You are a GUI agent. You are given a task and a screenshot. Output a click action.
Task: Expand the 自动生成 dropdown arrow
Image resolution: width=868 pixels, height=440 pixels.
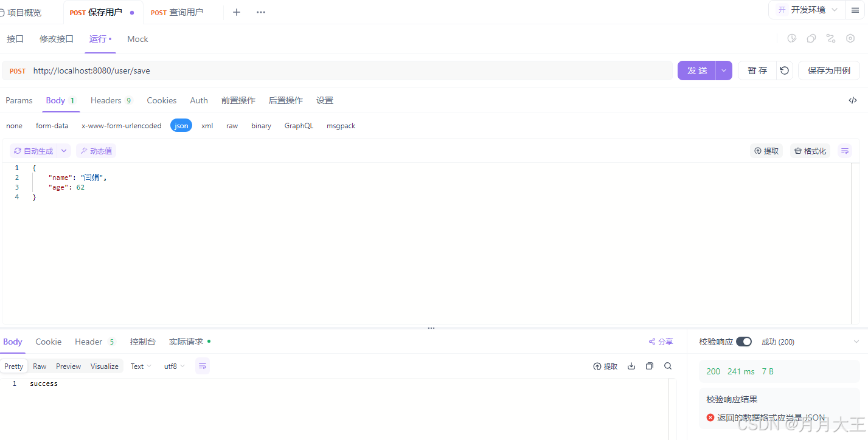63,151
